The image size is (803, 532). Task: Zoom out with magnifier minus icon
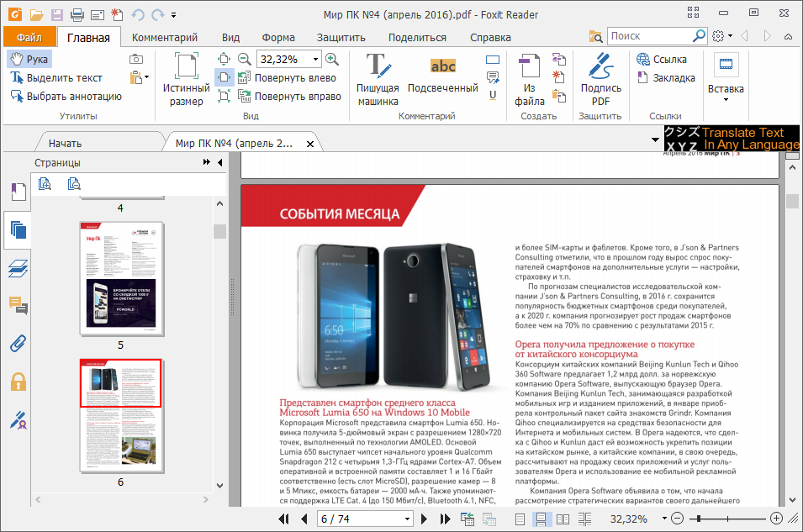[x=245, y=60]
